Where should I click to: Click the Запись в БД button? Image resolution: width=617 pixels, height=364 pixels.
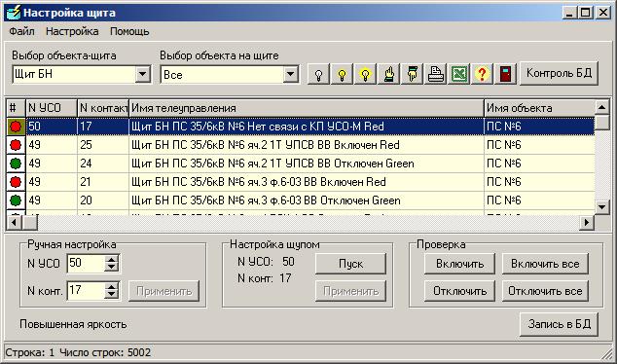pos(559,324)
